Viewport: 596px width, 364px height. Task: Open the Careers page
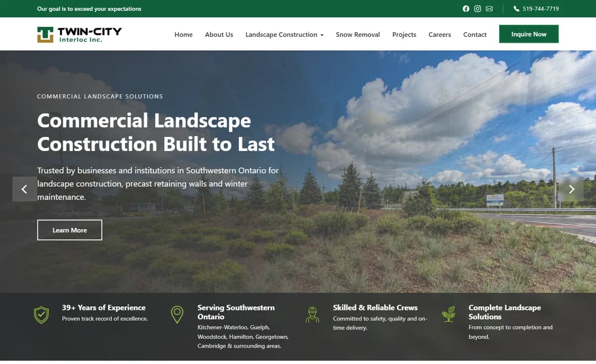coord(440,34)
